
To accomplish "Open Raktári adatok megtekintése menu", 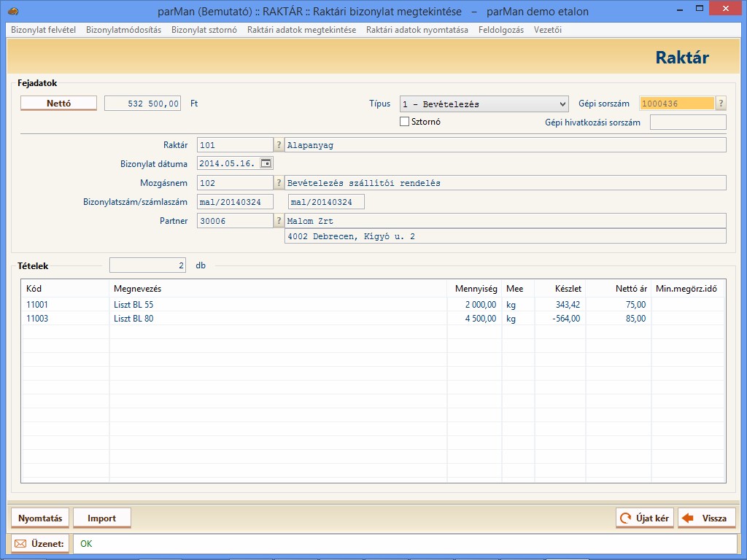I will click(x=301, y=29).
